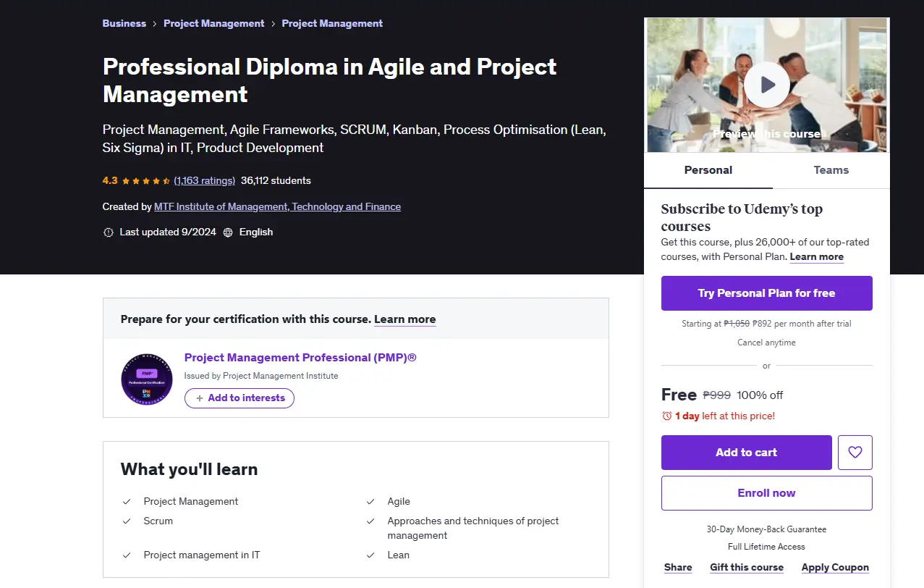Click the checkmark icon next to Scrum
The height and width of the screenshot is (588, 924).
[x=127, y=521]
